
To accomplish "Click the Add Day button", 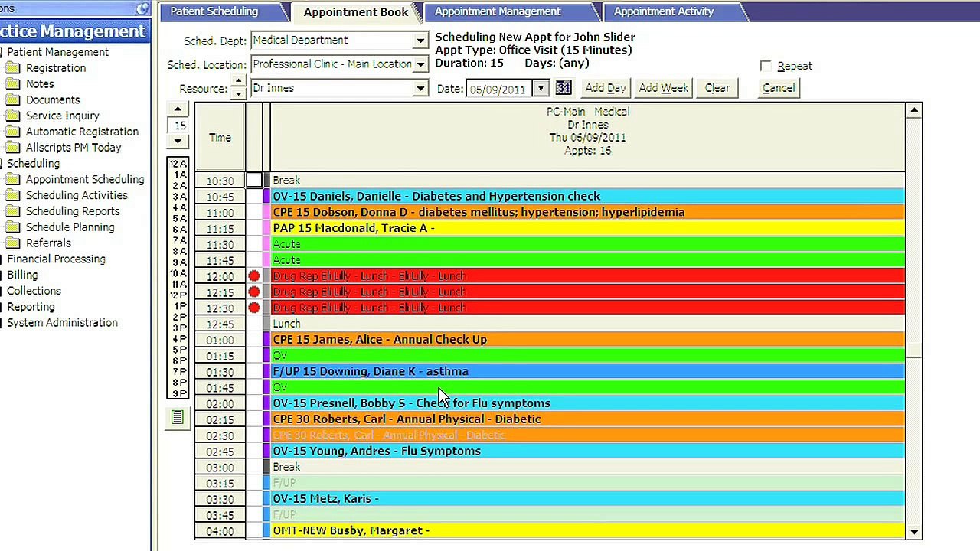I will pos(606,88).
